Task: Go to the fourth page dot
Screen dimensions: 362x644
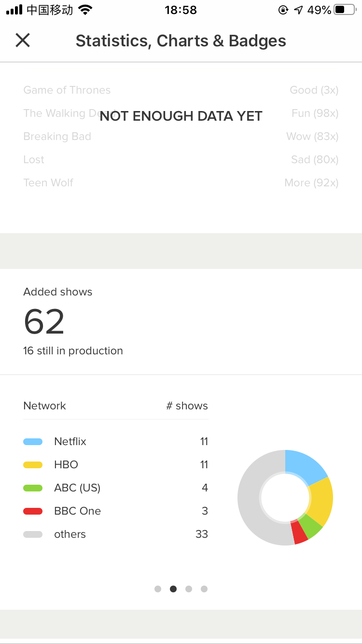Action: 204,589
